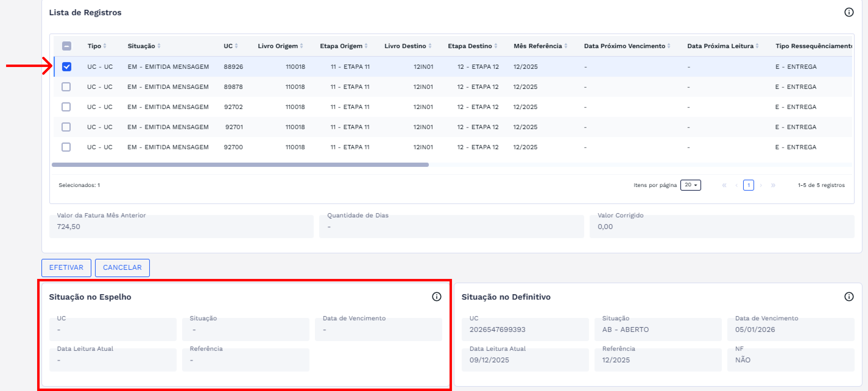Check the row for UC 92701
Viewport: 868px width, 391px height.
66,127
